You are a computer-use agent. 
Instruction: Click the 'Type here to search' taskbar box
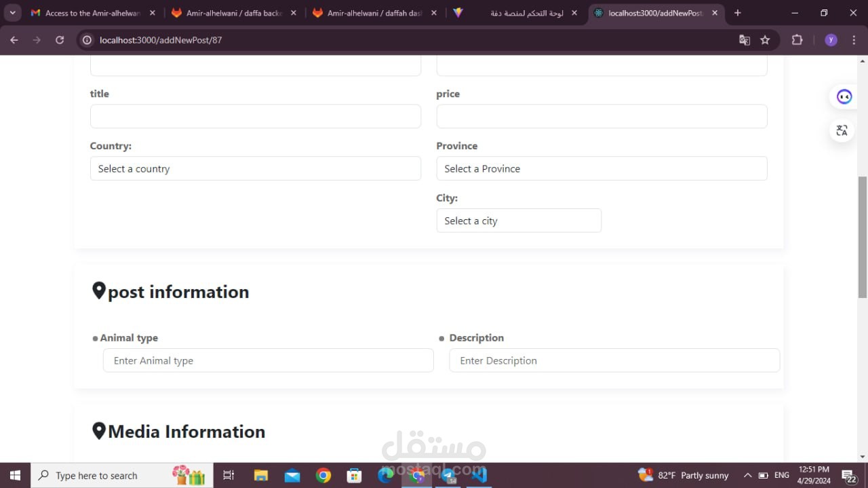(x=122, y=475)
